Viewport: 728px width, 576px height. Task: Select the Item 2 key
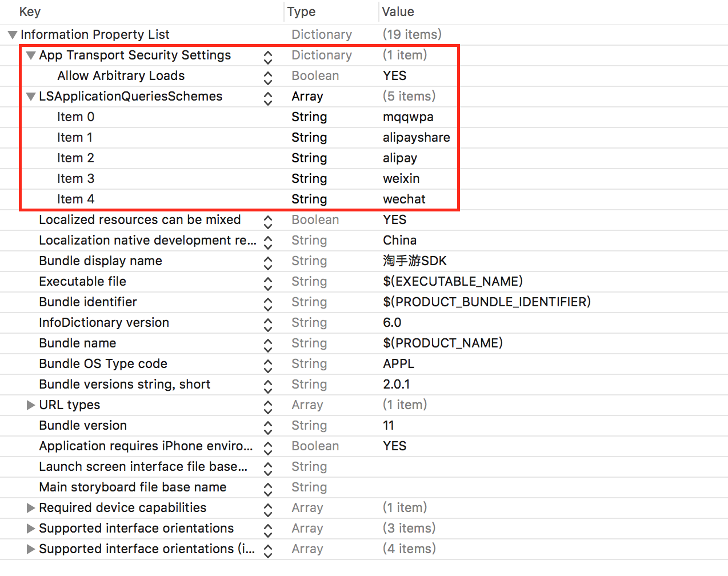[x=75, y=158]
